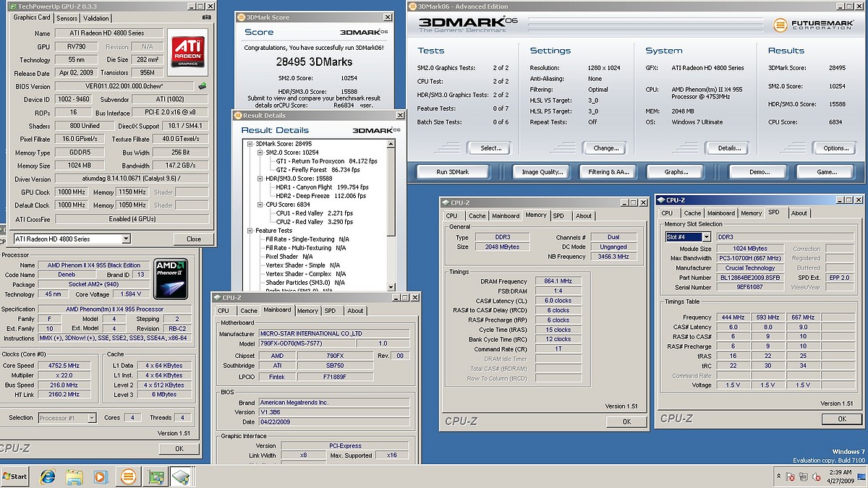
Task: Click the Change... settings button
Action: coord(605,148)
